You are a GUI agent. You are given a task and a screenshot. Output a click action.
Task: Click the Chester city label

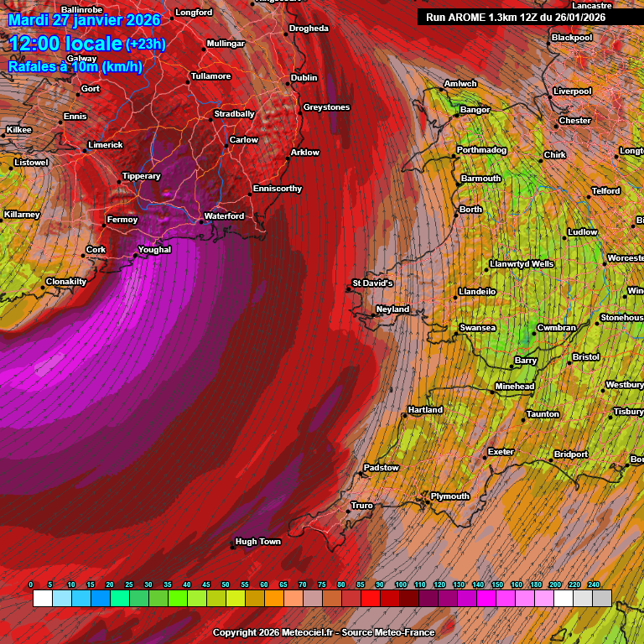point(574,121)
